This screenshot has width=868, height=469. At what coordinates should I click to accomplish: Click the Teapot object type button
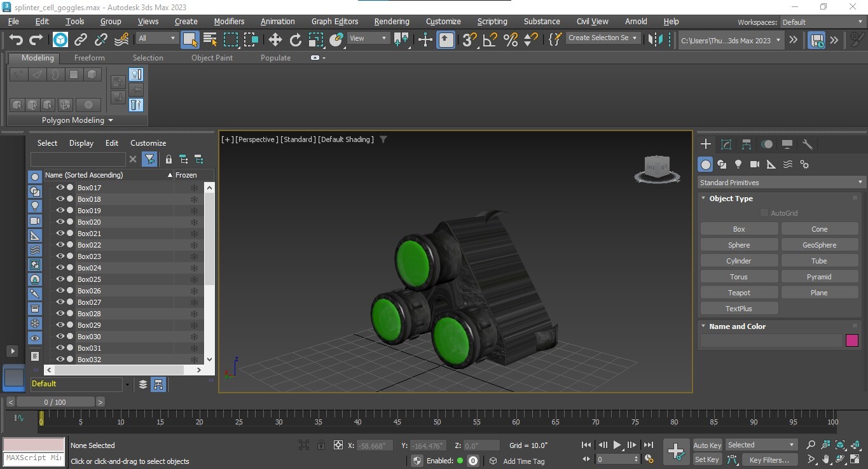coord(738,292)
